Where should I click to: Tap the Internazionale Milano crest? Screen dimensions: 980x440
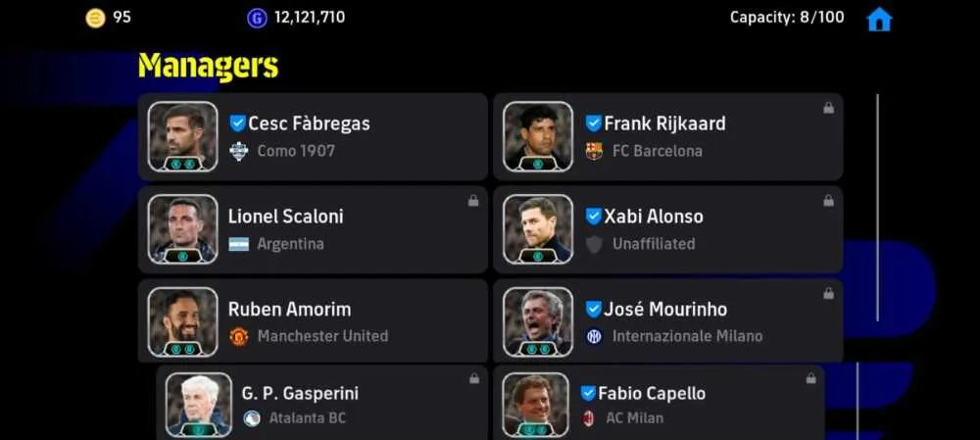tap(594, 336)
